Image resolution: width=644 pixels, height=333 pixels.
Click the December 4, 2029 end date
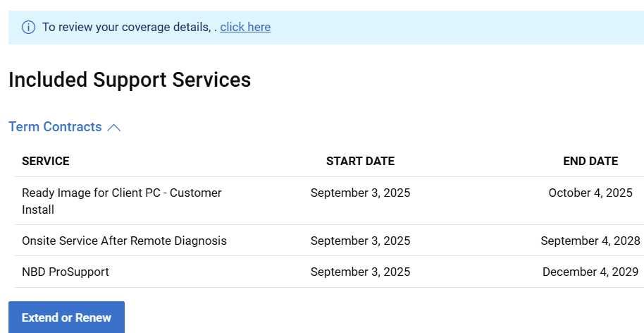tap(590, 272)
